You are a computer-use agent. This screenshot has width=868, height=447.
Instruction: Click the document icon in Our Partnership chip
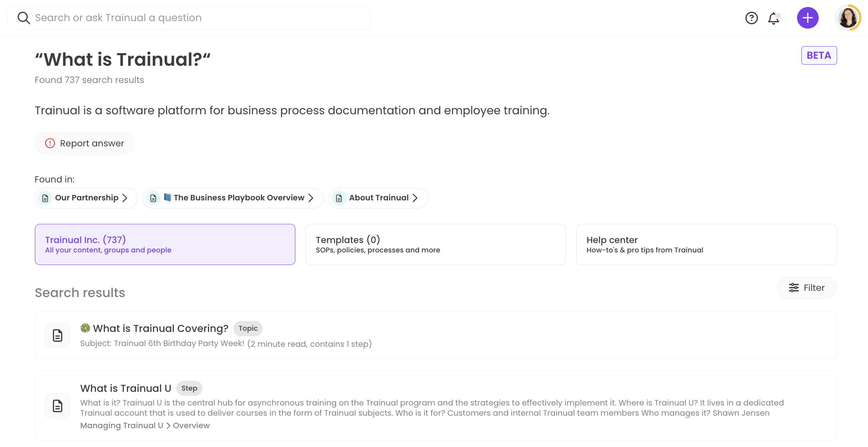click(x=45, y=198)
